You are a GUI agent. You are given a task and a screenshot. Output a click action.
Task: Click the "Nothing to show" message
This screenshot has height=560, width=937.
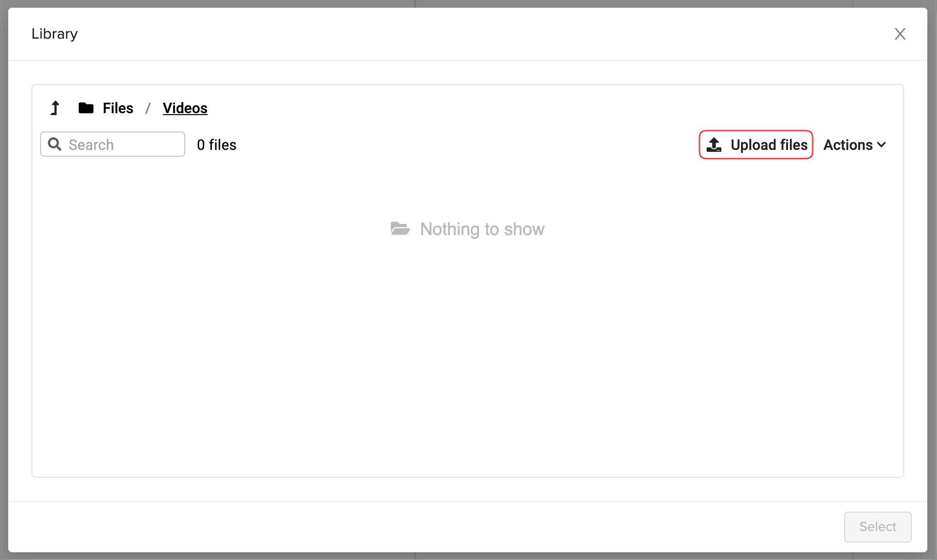[x=482, y=229]
